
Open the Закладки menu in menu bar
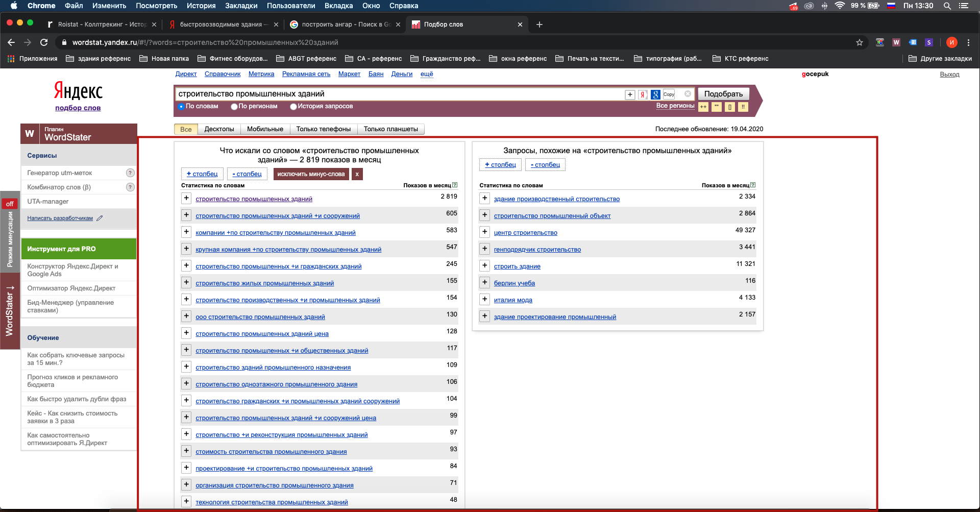241,6
